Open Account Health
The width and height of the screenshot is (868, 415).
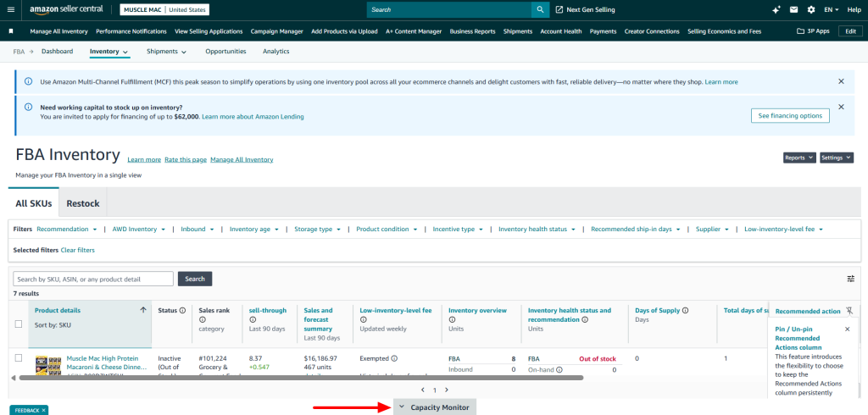(x=561, y=31)
